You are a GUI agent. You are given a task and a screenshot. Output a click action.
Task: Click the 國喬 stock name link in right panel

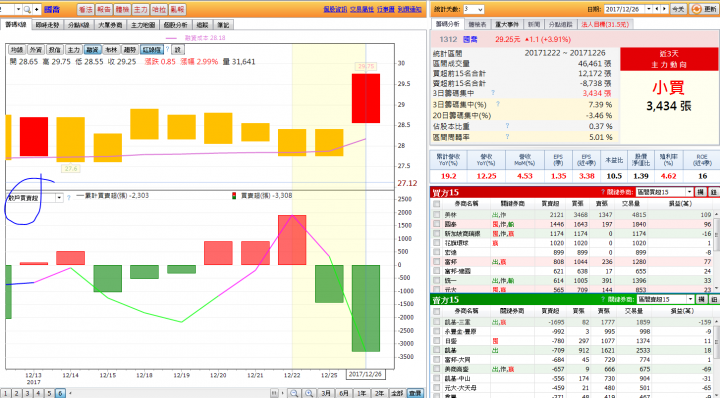pos(470,39)
